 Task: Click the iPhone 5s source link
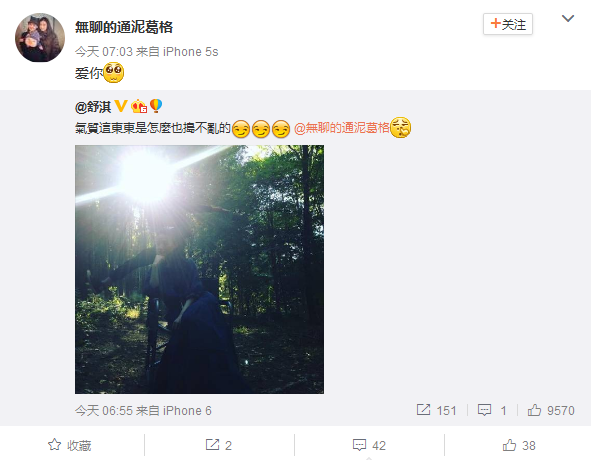pyautogui.click(x=191, y=52)
